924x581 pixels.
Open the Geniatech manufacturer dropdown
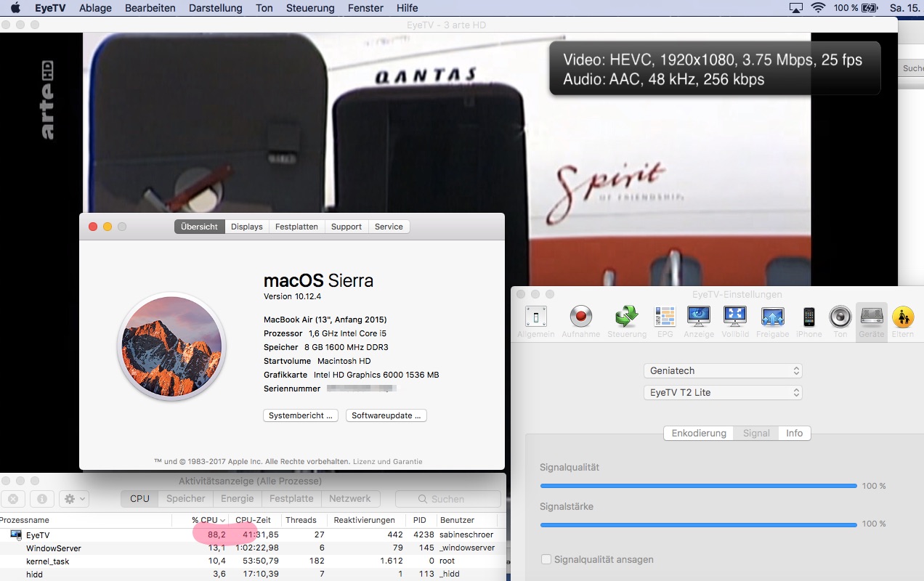[x=723, y=370]
